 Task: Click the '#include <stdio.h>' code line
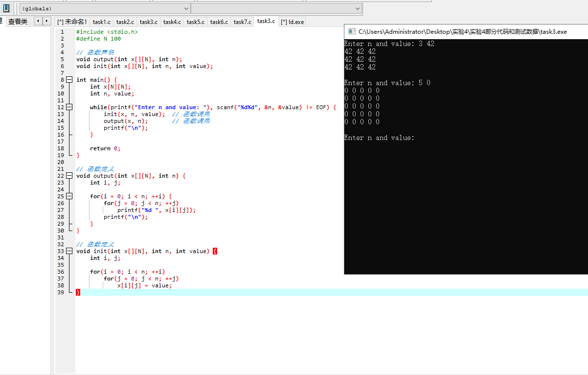pos(107,32)
